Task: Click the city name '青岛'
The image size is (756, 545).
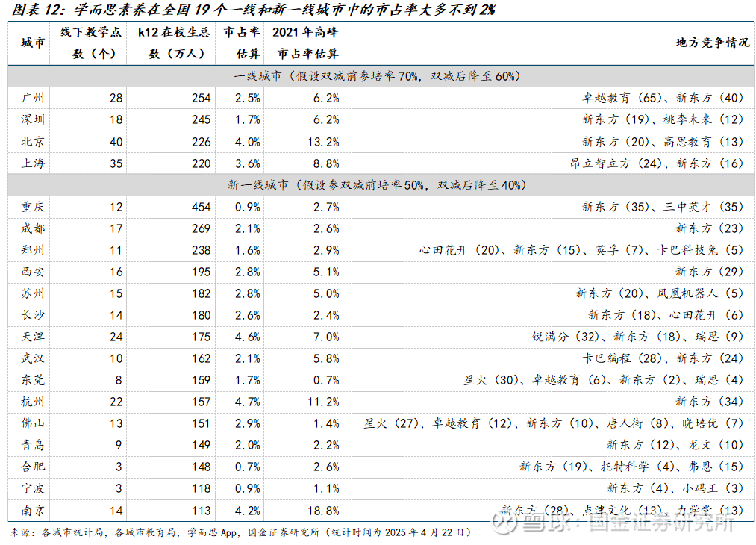Action: click(33, 445)
